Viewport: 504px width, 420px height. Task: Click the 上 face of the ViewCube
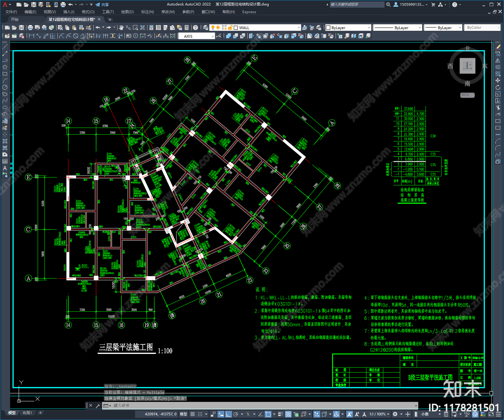[467, 66]
